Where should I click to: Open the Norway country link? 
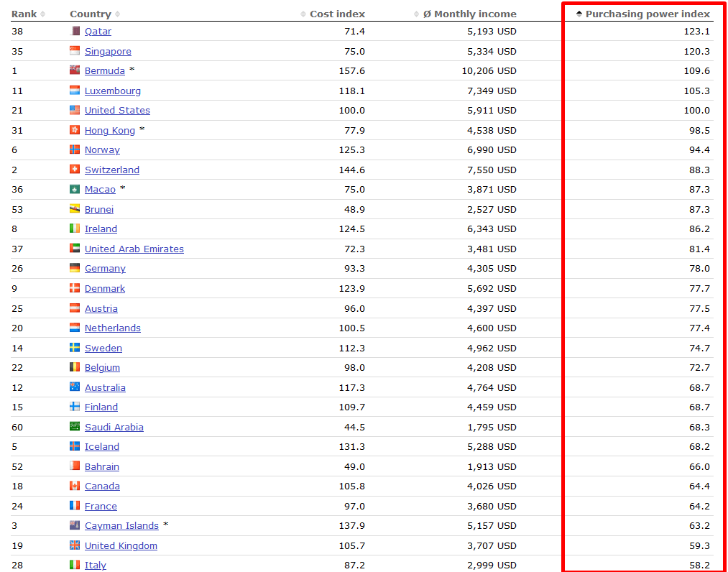[102, 149]
